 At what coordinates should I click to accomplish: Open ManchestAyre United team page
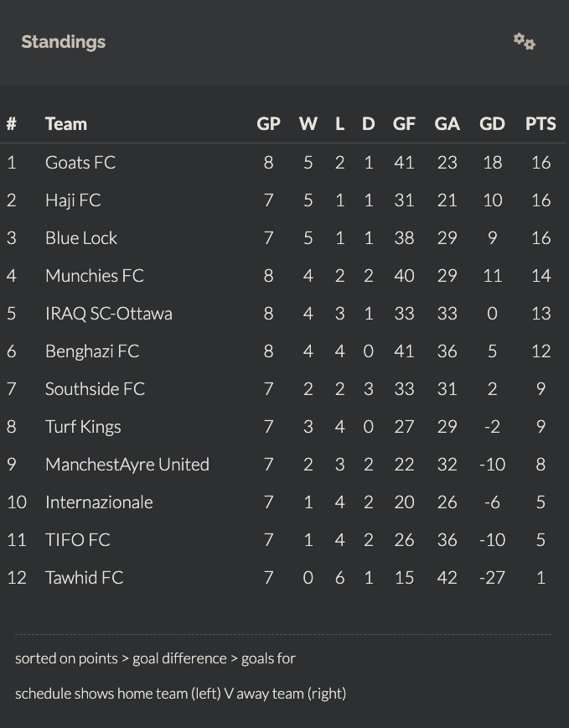tap(127, 465)
